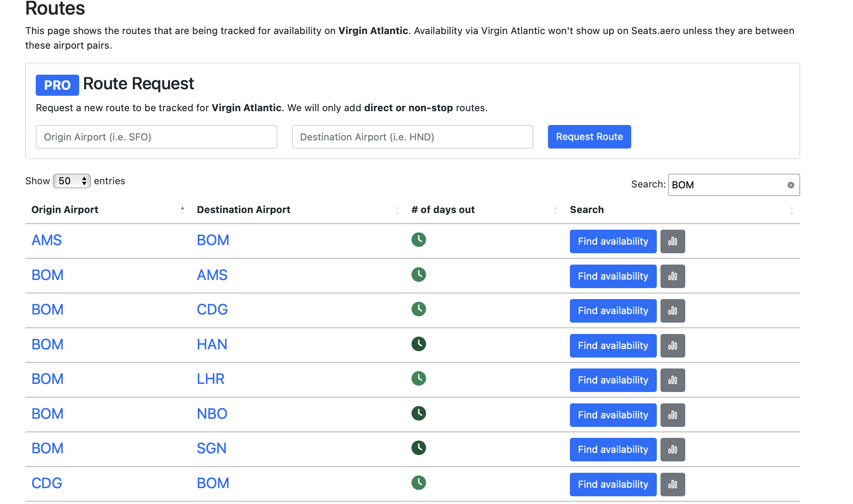Open HAN destination airport link
853x504 pixels.
pyautogui.click(x=212, y=345)
